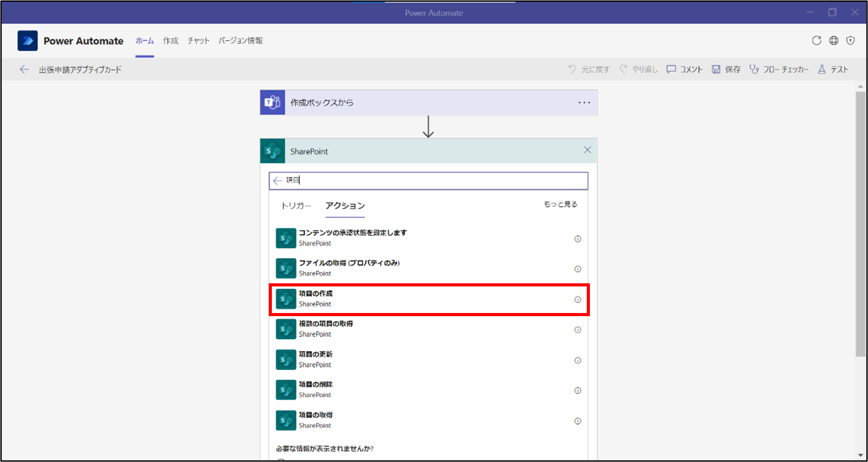Click SharePoint icon beside 項目の作成
This screenshot has width=868, height=462.
(x=286, y=299)
